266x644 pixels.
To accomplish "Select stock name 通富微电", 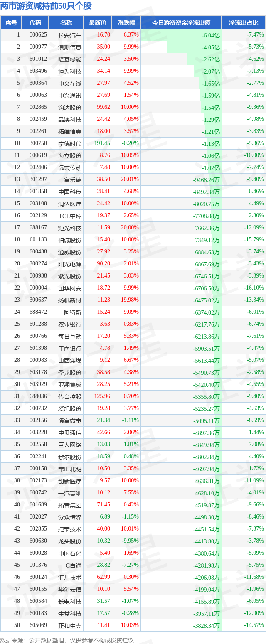I will [70, 421].
